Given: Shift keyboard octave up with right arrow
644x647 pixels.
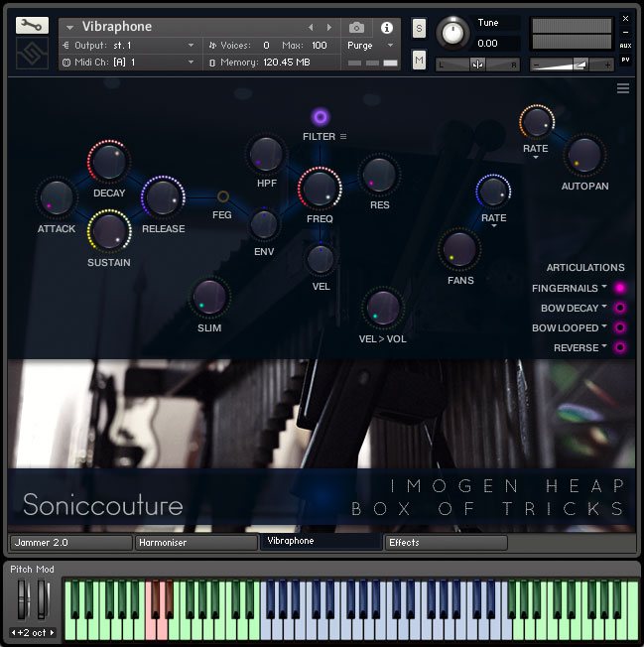Looking at the screenshot, I should (x=52, y=632).
